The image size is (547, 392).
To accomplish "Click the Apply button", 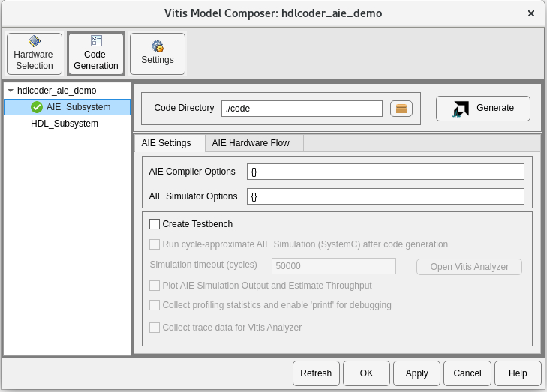I will [416, 373].
